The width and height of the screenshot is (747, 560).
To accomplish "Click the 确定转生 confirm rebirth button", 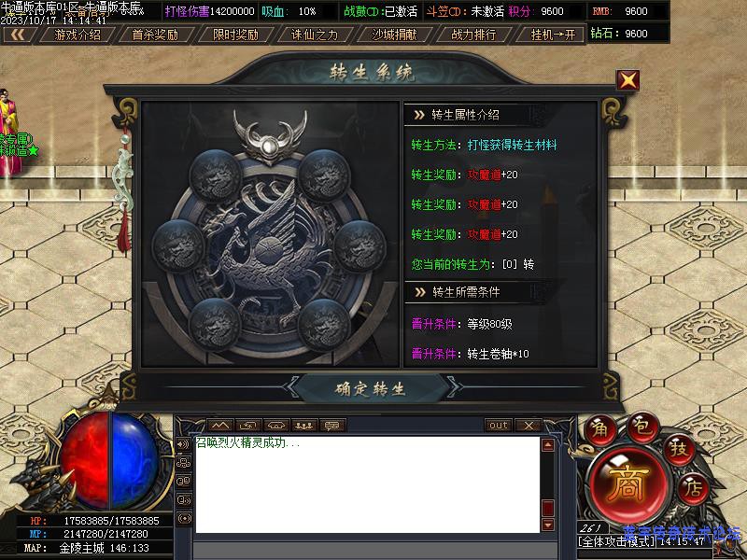I will 370,388.
